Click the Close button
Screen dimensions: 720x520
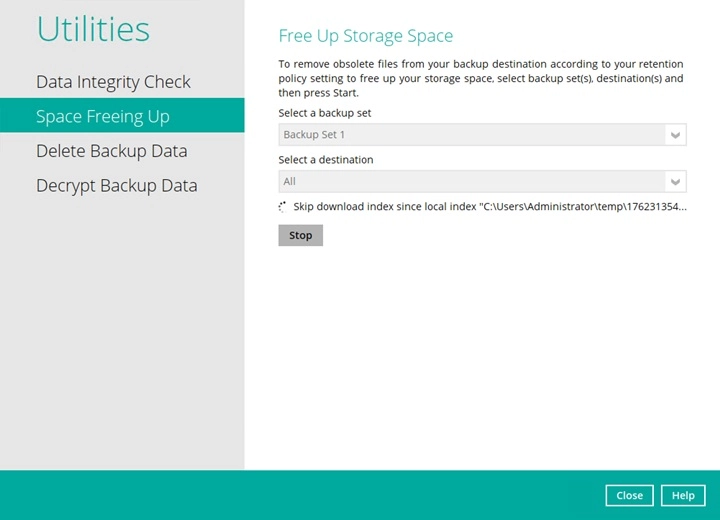629,495
